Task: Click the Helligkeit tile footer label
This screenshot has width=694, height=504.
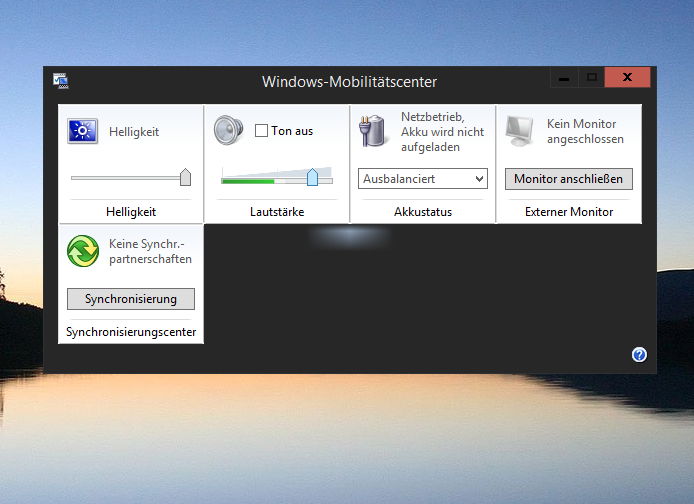Action: (131, 212)
